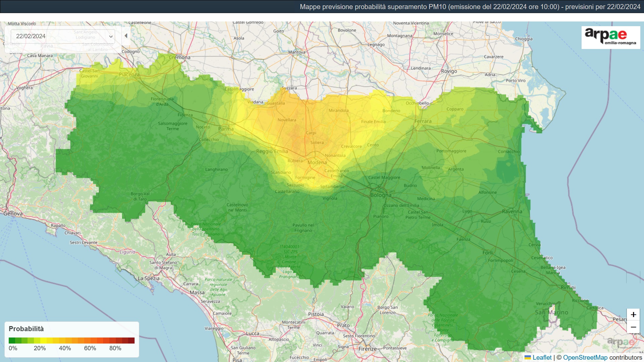Zoom out using the minus button
Viewport: 644px width, 362px height.
tap(633, 327)
